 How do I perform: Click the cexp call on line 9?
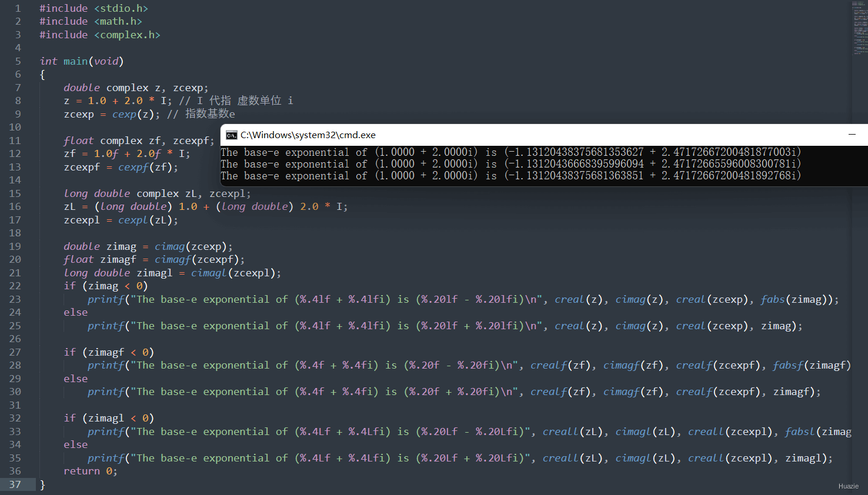[124, 114]
